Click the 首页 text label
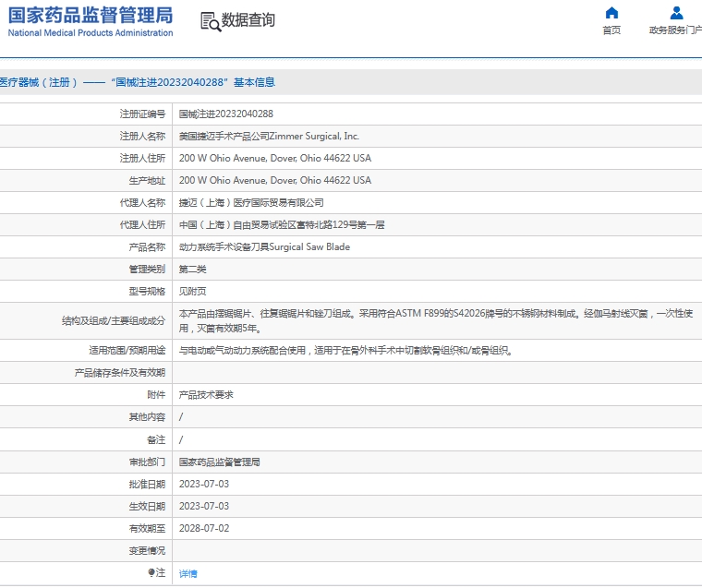 click(611, 30)
